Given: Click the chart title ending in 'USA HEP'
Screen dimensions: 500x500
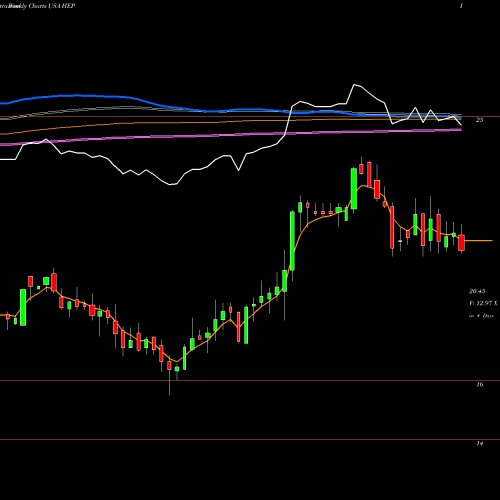Looking at the screenshot, I should tap(37, 6).
